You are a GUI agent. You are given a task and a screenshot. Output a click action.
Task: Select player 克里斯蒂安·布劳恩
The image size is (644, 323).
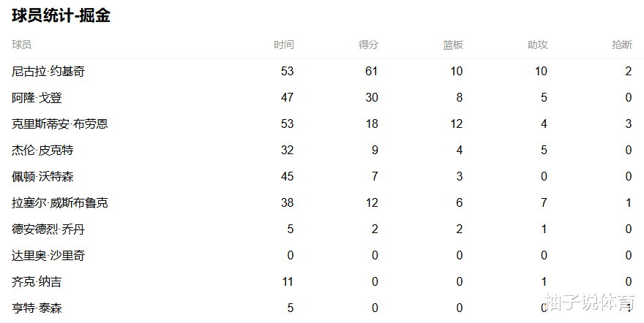pos(60,124)
